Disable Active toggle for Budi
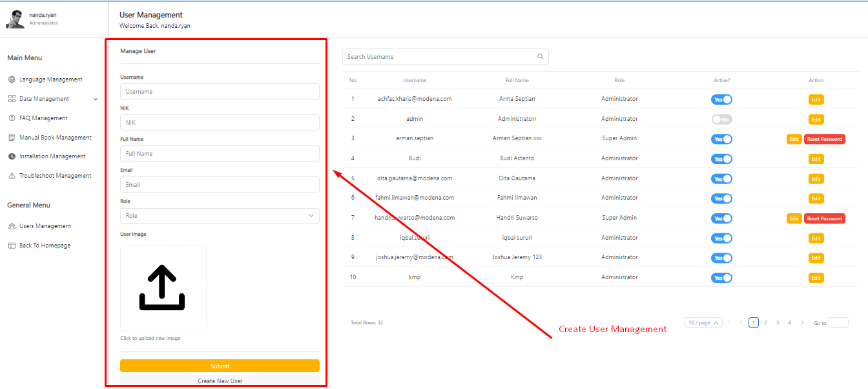Image resolution: width=868 pixels, height=389 pixels. pyautogui.click(x=721, y=159)
